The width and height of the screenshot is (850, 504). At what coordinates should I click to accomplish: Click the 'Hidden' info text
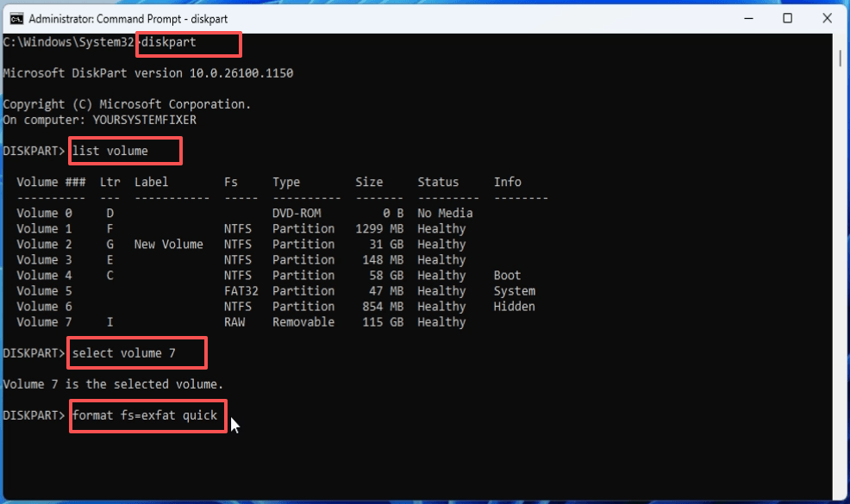point(515,307)
